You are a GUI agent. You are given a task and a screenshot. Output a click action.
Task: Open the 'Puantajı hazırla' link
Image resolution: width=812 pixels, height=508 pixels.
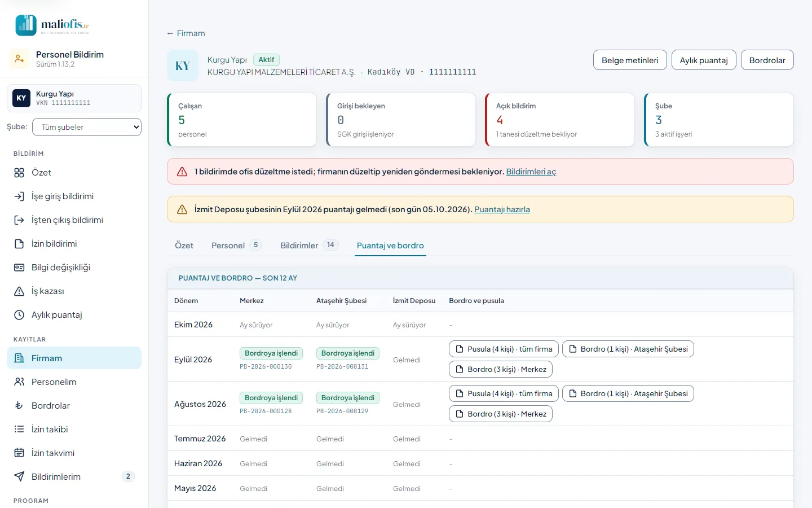(502, 209)
